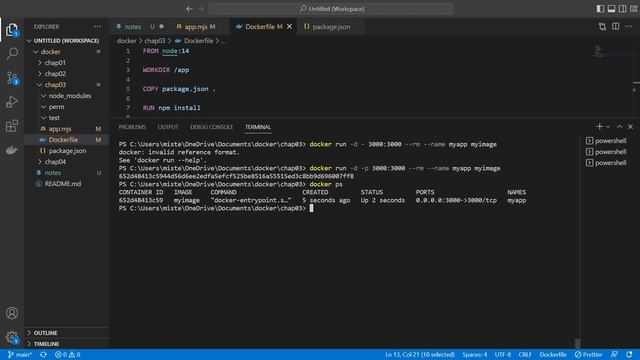Toggle the bottom panel layout icon
The image size is (640, 360).
[611, 9]
